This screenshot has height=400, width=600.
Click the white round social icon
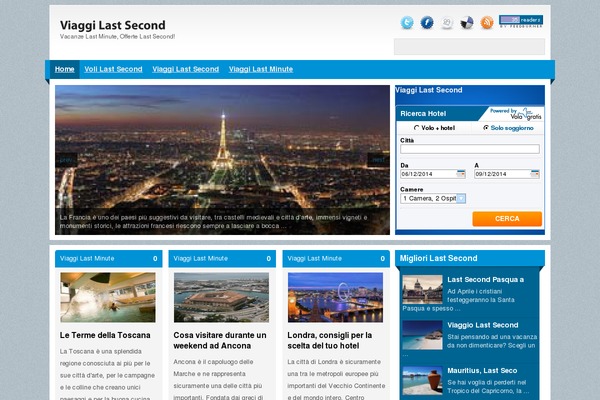pyautogui.click(x=447, y=23)
